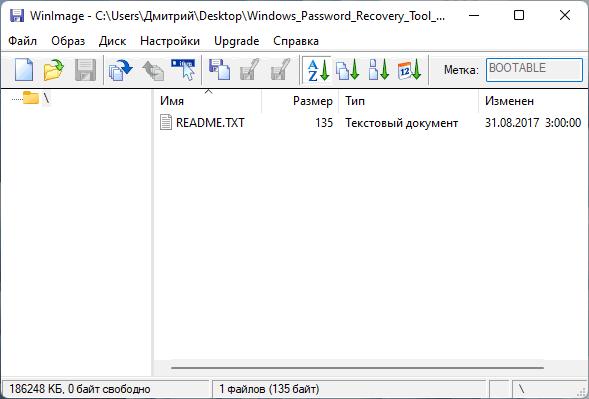This screenshot has height=399, width=589.
Task: Sort by the Имя column header
Action: point(208,101)
